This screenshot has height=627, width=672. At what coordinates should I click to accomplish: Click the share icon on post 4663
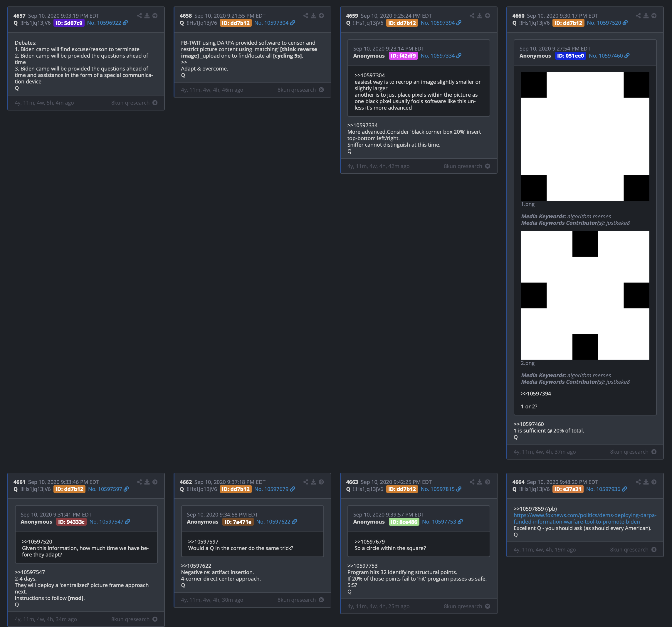472,482
